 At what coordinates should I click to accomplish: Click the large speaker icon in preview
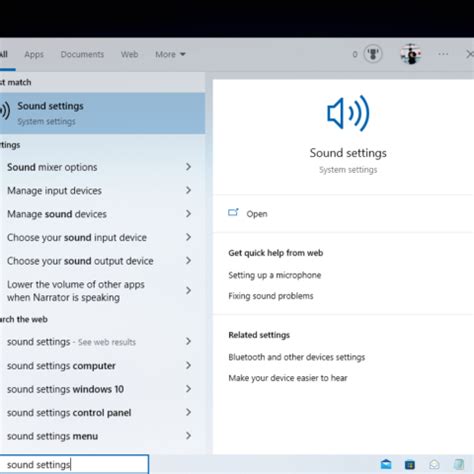(348, 113)
